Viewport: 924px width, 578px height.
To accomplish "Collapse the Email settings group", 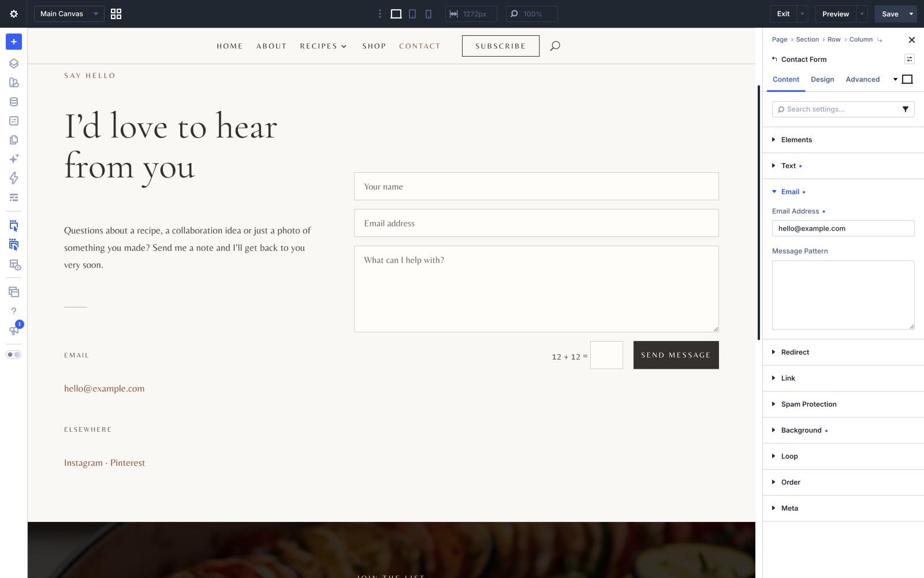I will (843, 192).
